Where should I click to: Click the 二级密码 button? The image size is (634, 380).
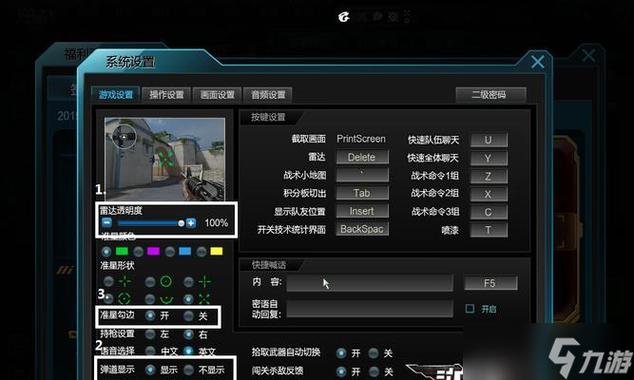point(490,95)
